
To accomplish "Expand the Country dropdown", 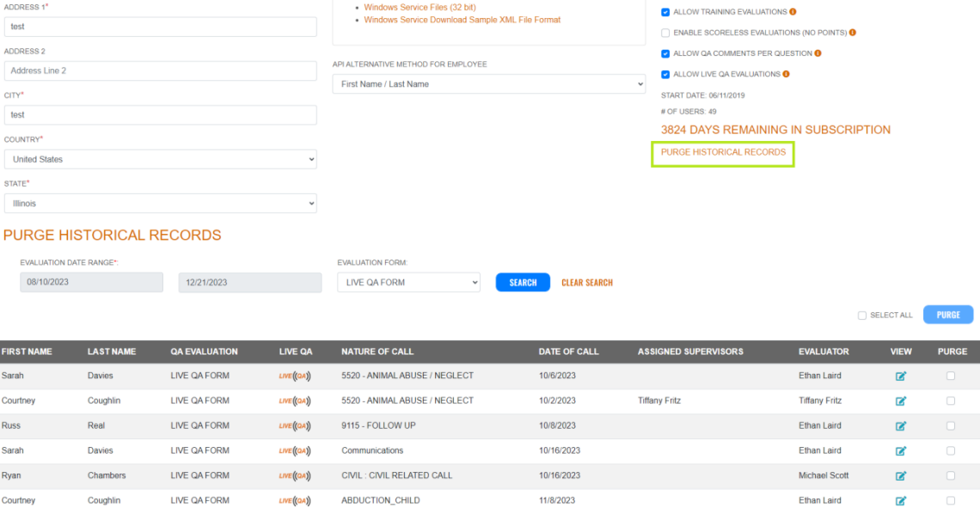I will coord(160,159).
